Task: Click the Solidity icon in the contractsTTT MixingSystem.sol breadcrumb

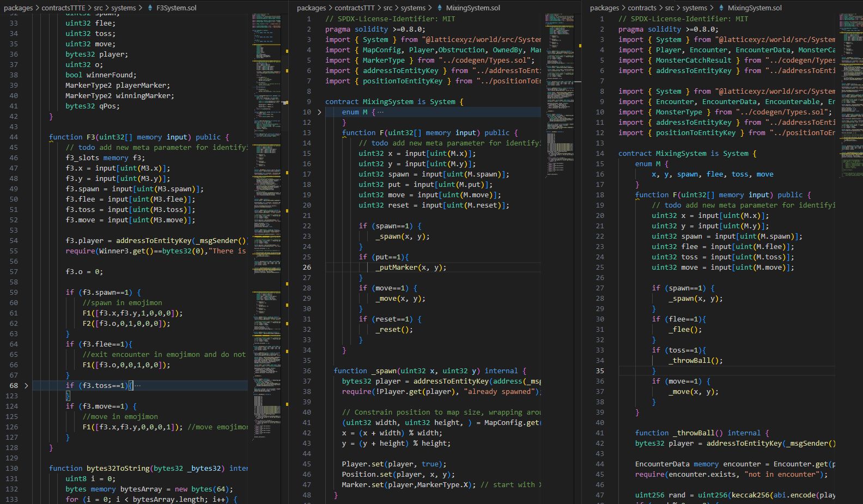Action: (x=439, y=8)
